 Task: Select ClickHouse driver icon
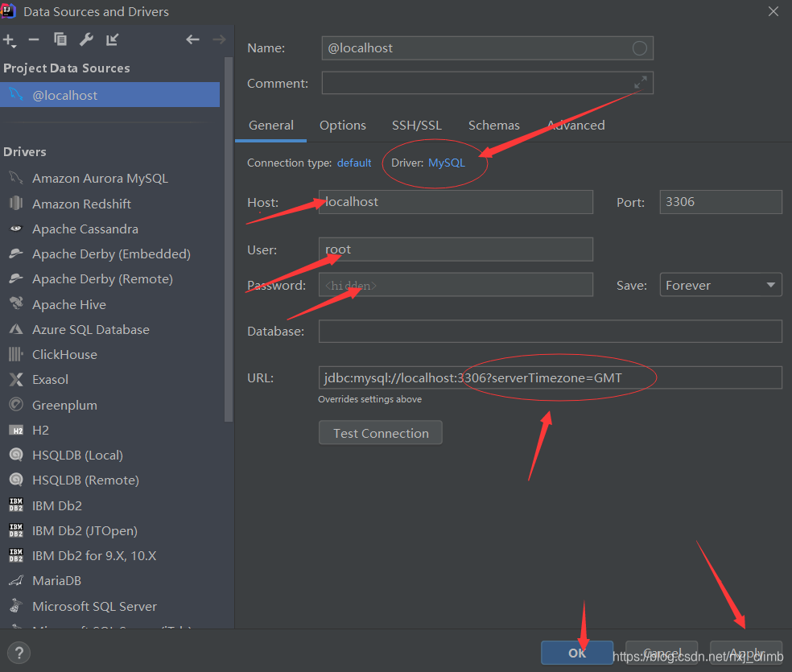click(16, 354)
